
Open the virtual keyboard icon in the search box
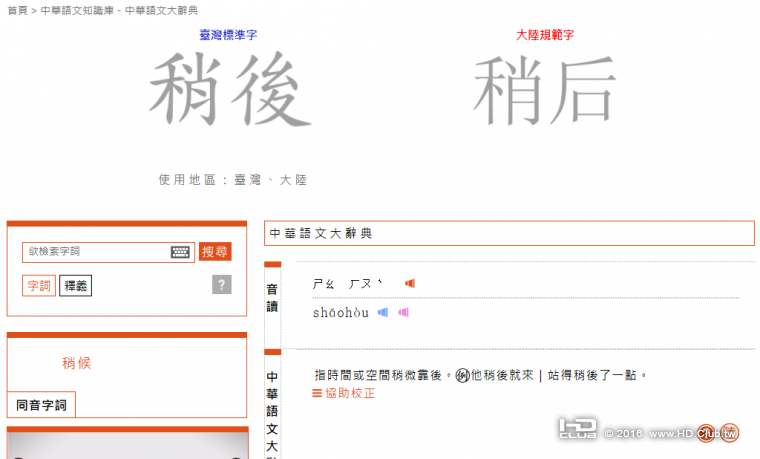(x=180, y=252)
